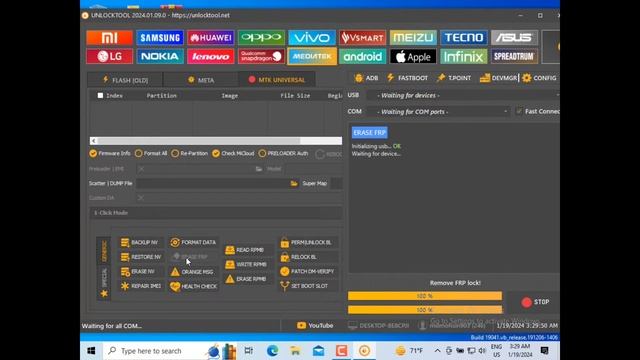Open Microsoft Edge from the taskbar

tap(273, 351)
